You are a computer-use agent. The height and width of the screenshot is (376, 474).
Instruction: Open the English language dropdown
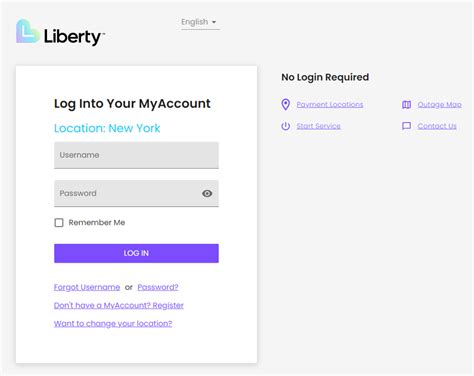coord(200,22)
